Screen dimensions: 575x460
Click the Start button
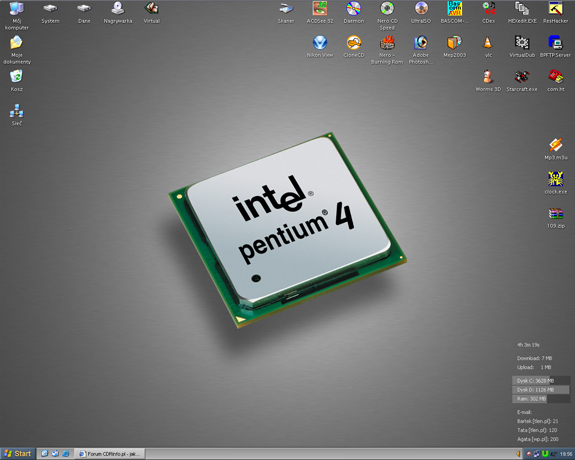point(18,454)
